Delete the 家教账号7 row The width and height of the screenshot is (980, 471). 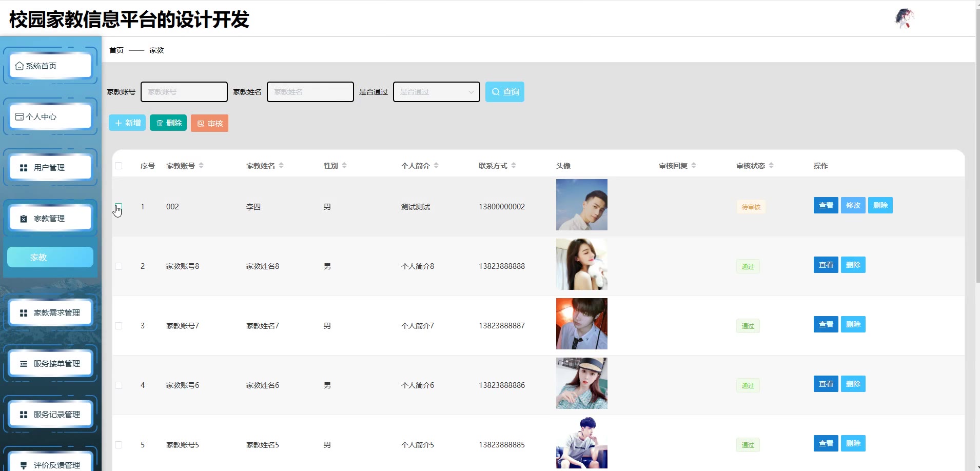pos(853,324)
